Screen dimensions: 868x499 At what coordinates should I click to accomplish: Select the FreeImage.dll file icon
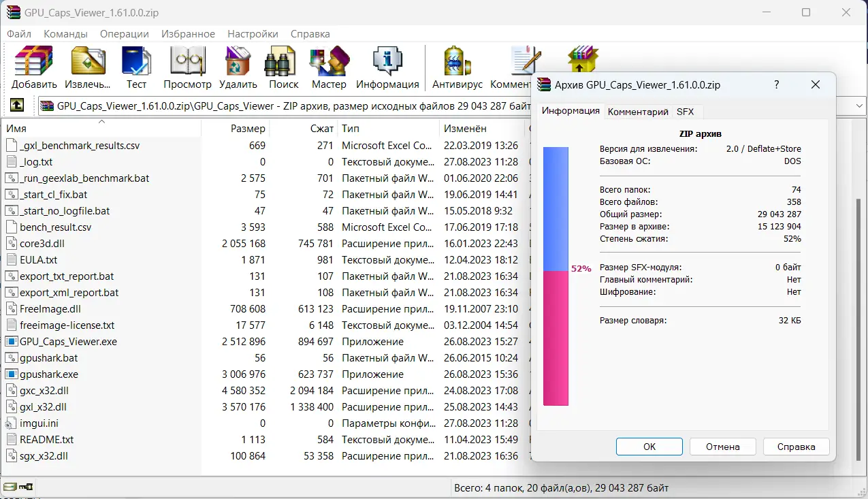[11, 308]
